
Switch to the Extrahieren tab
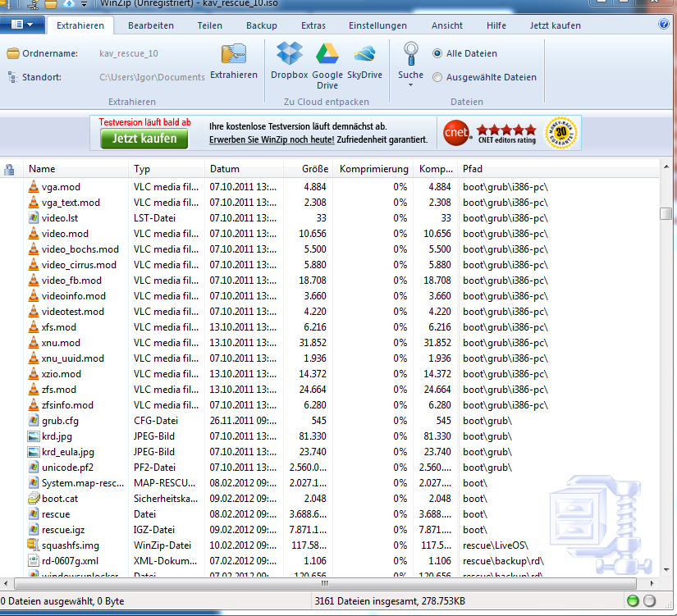(x=80, y=25)
